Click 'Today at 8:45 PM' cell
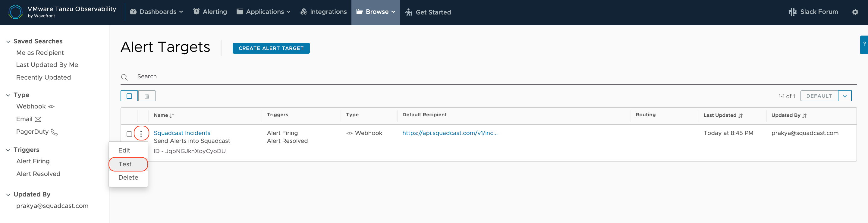Screen dimensions: 868x223 (x=728, y=133)
